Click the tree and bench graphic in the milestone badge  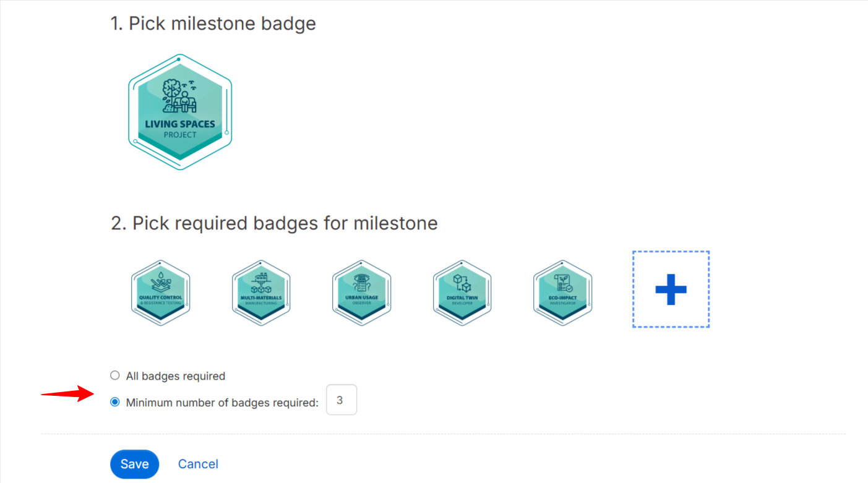coord(179,96)
